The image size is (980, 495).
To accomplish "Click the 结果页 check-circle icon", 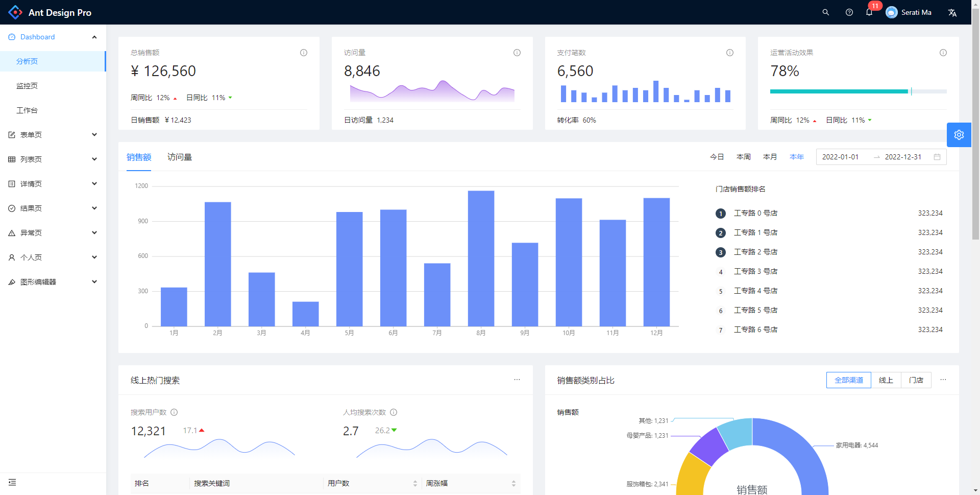I will [x=12, y=208].
